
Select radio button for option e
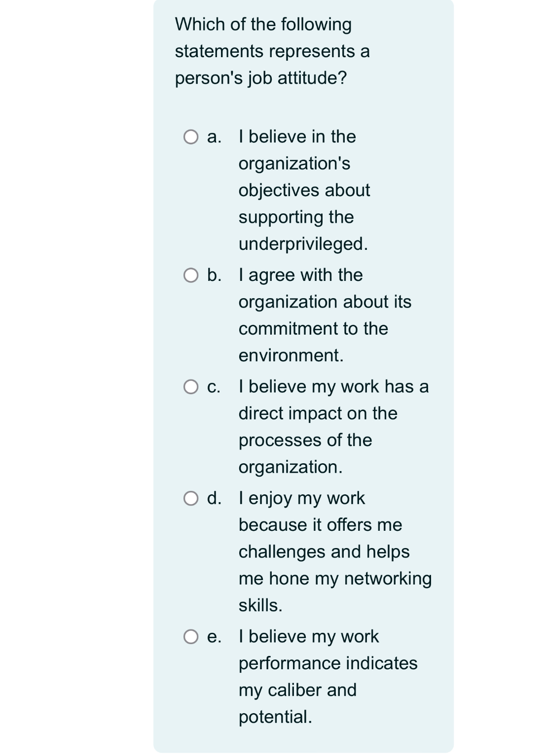point(192,637)
